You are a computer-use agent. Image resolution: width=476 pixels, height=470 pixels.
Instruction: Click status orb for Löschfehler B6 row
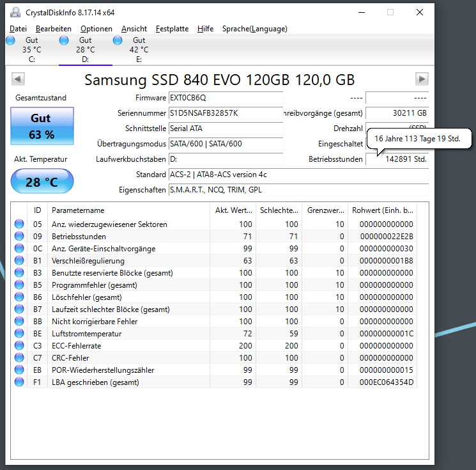coord(19,297)
